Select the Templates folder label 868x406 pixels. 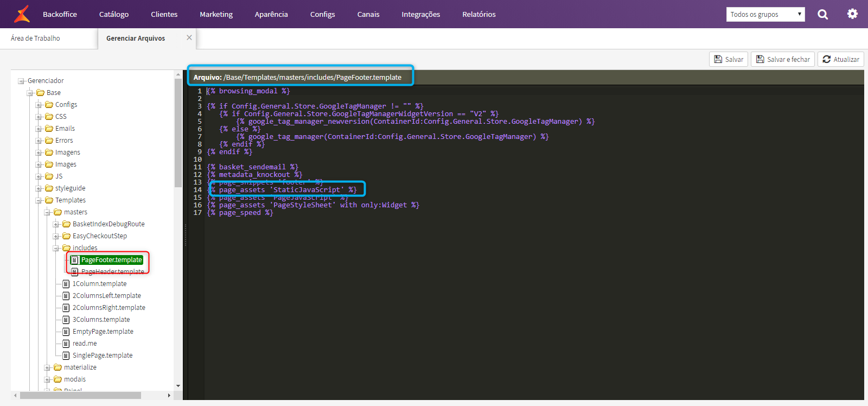71,200
